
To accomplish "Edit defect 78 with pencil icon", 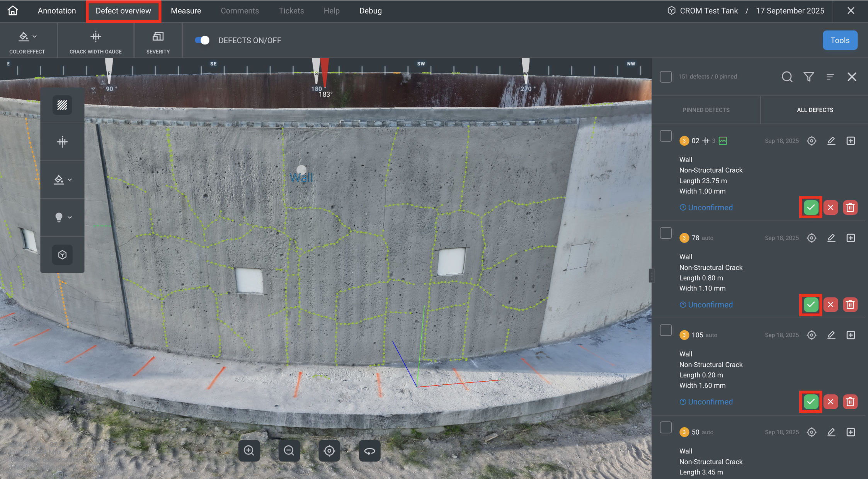I will (831, 238).
